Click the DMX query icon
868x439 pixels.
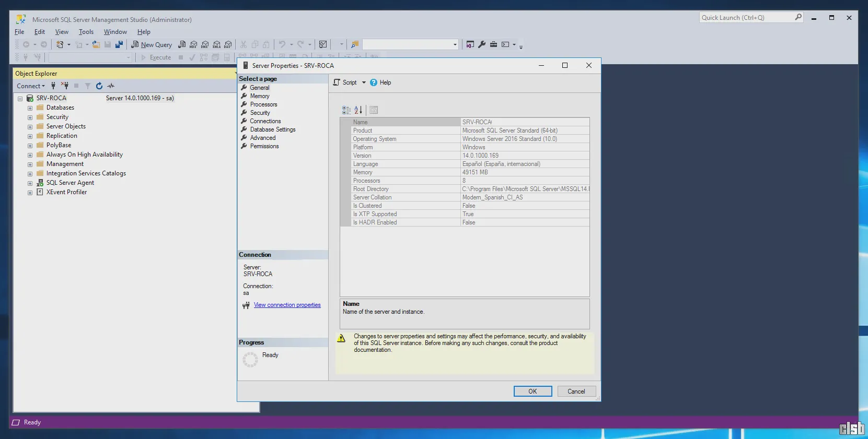coord(205,44)
